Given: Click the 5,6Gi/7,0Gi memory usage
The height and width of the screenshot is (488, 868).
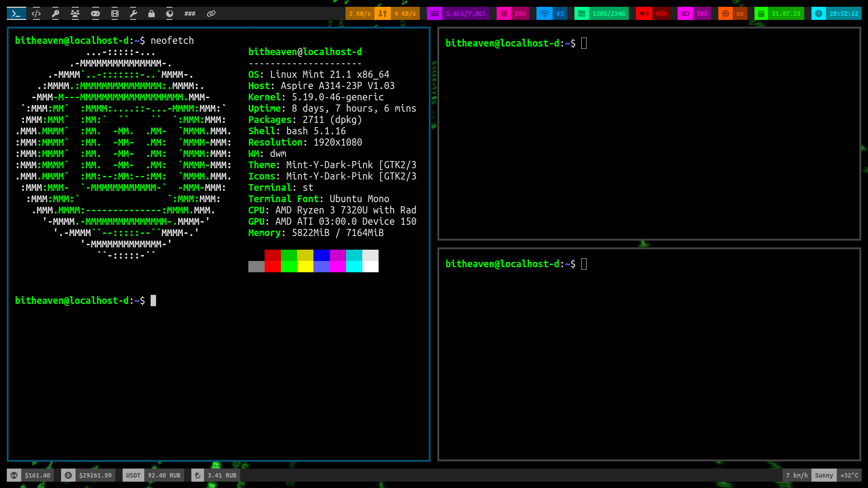Looking at the screenshot, I should pos(466,14).
